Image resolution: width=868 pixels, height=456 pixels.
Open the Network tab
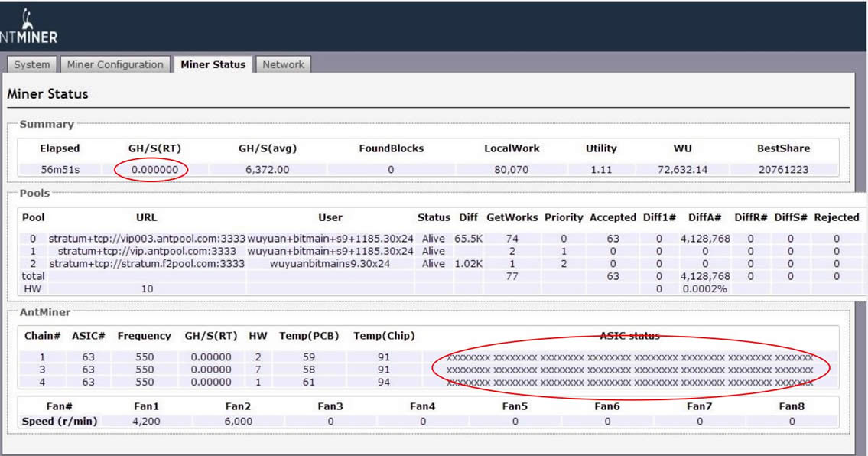tap(283, 65)
